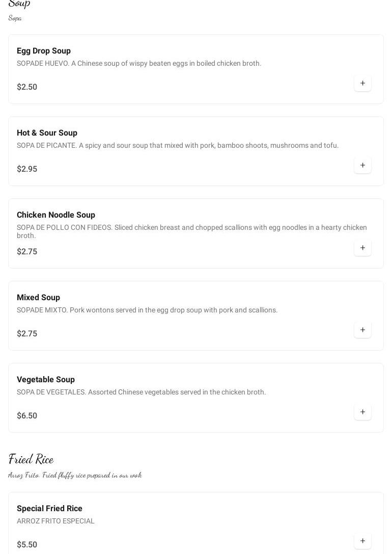Image resolution: width=392 pixels, height=554 pixels.
Task: Select the Vegetable Soup title
Action: 46,380
